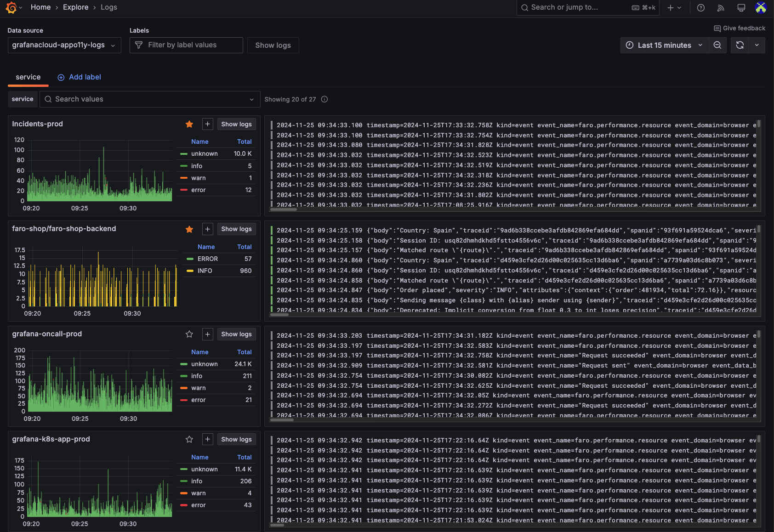Open the refresh interval dropdown arrow

[x=757, y=45]
